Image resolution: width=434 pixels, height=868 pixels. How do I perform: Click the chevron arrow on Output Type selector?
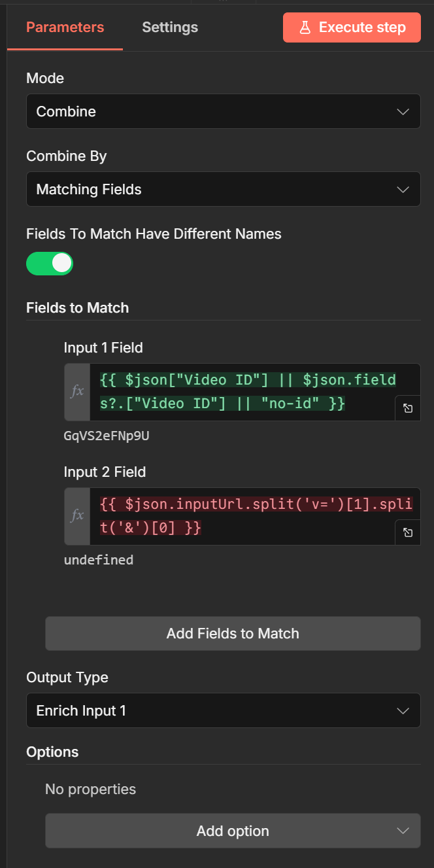click(403, 710)
